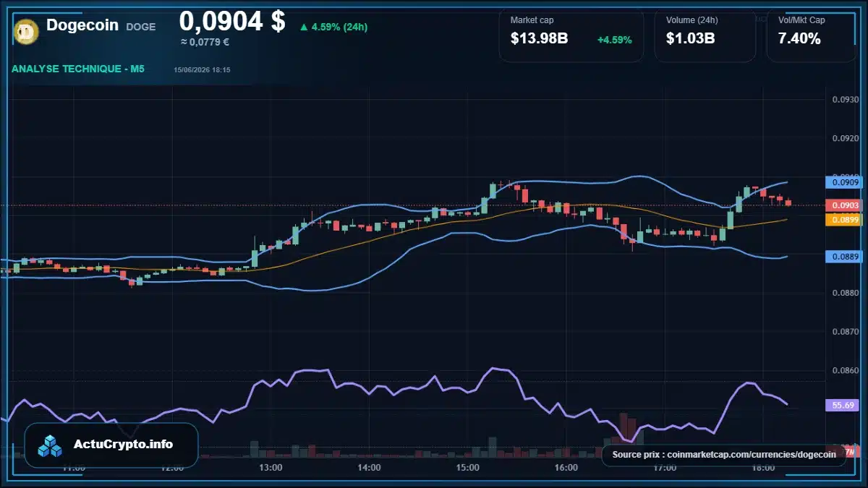
Task: Select the DOGE ticker label
Action: pos(140,27)
